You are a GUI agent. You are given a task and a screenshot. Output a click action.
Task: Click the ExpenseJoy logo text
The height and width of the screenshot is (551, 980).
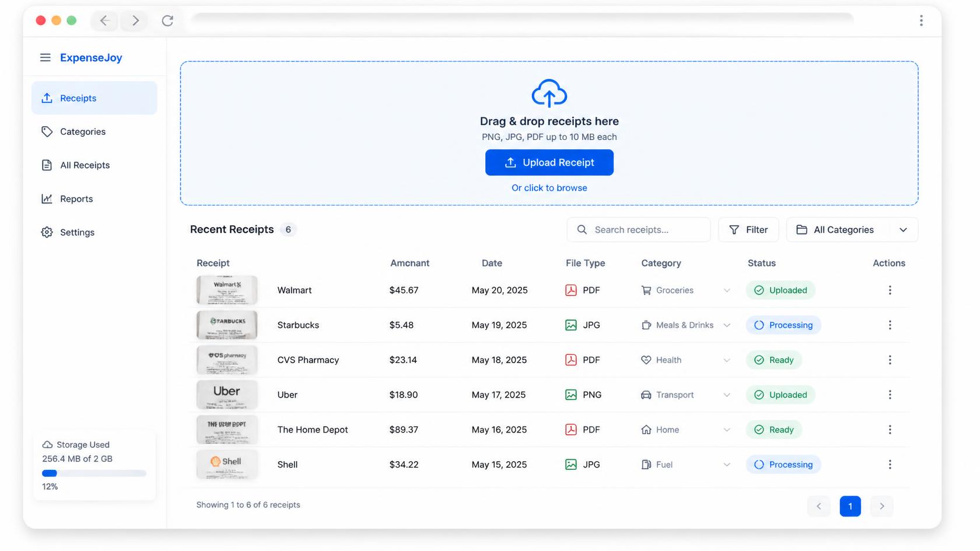[x=91, y=58]
